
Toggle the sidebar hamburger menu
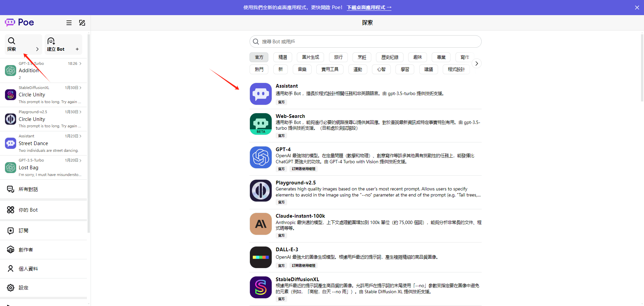[69, 23]
